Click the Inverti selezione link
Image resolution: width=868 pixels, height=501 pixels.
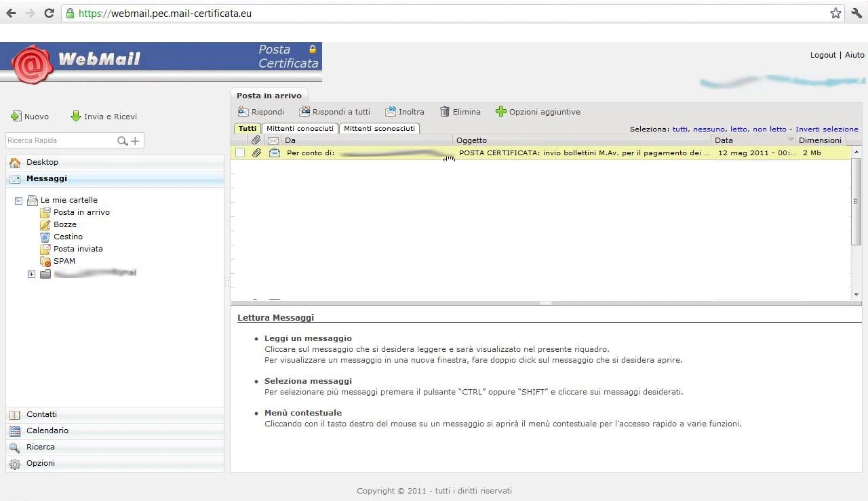[x=827, y=129]
